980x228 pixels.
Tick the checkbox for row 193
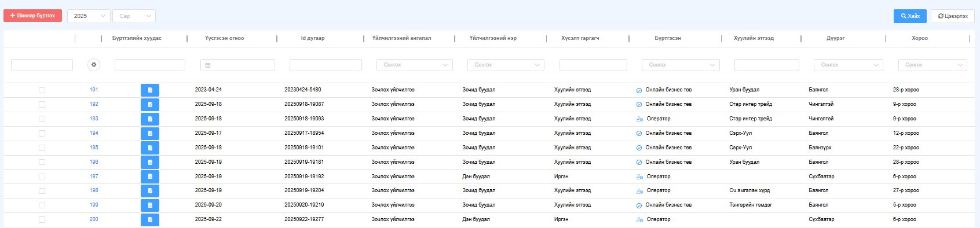click(42, 119)
